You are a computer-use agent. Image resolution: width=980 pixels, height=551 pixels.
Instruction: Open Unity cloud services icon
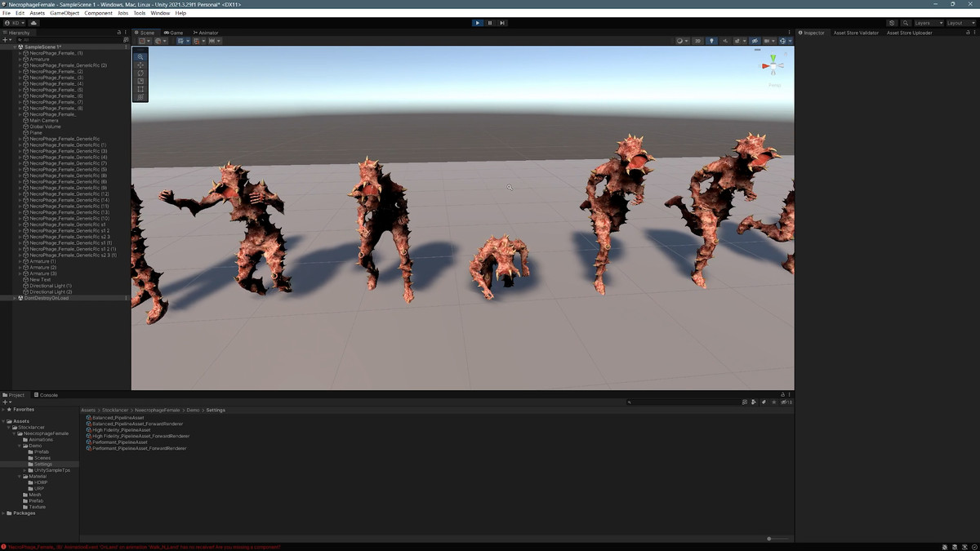tap(33, 23)
